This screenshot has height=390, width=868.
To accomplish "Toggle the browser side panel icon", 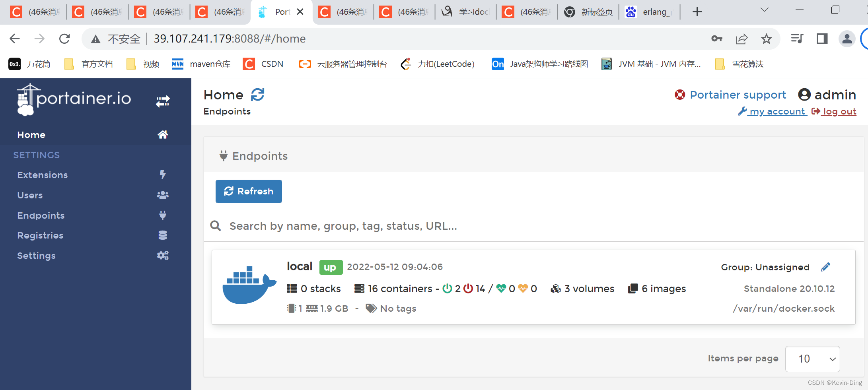I will point(822,39).
